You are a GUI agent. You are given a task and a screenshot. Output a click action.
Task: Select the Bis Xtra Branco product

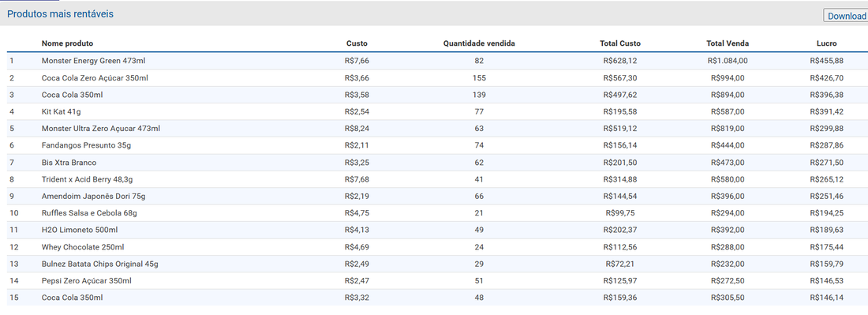69,163
